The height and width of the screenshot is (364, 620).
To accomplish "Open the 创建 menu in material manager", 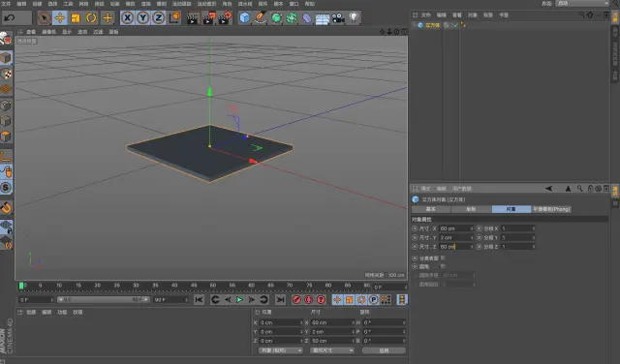I will coord(31,313).
